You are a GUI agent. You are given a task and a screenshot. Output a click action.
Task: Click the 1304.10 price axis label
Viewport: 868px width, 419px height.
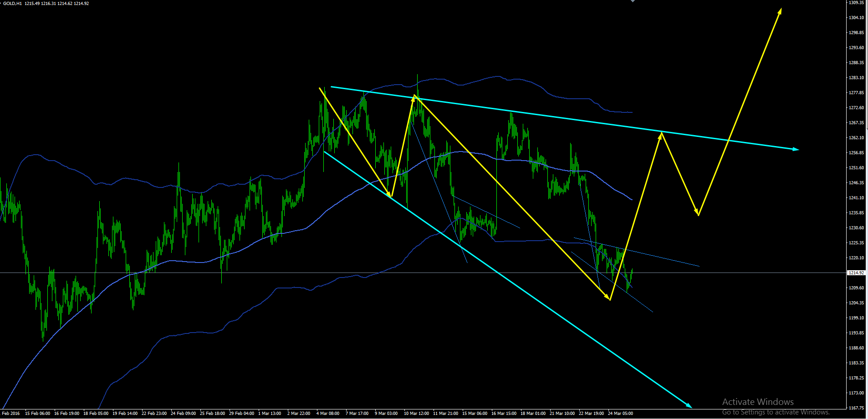coord(857,18)
